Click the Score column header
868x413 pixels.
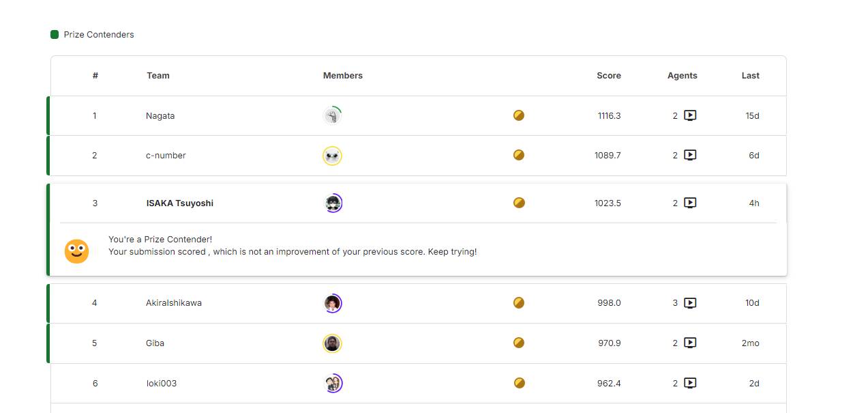pos(609,76)
